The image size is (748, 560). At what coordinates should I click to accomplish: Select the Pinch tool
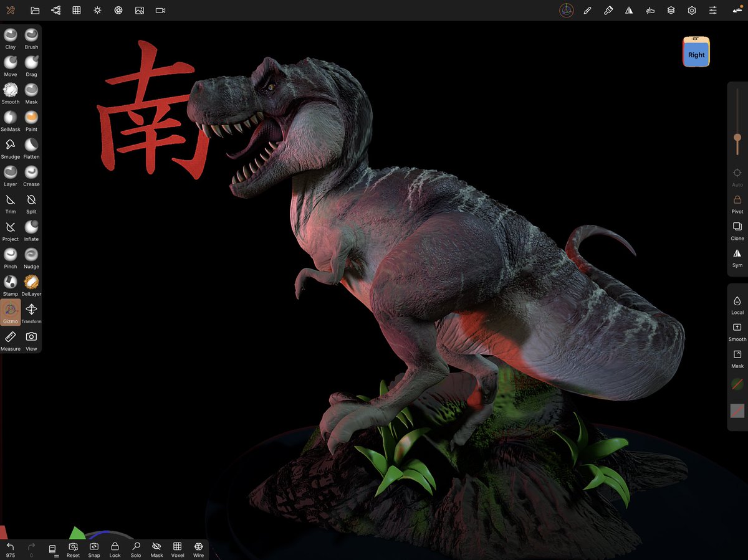point(11,257)
